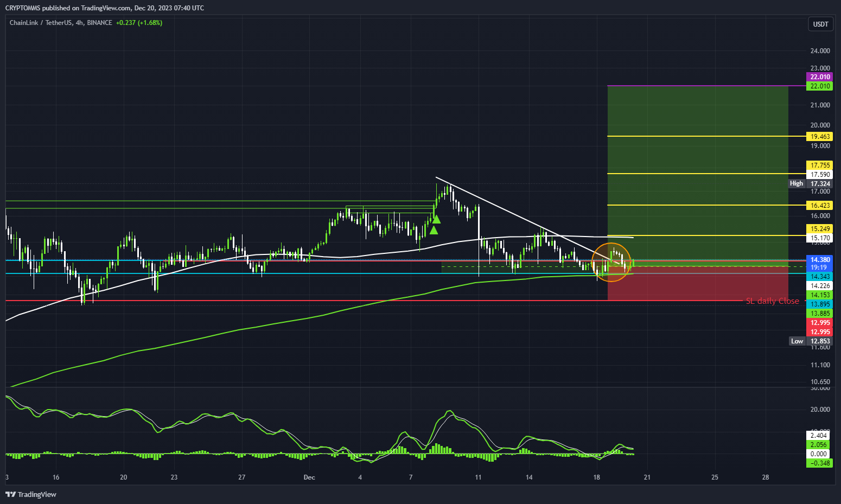Click the 28 date on time axis
The width and height of the screenshot is (841, 504).
click(766, 477)
